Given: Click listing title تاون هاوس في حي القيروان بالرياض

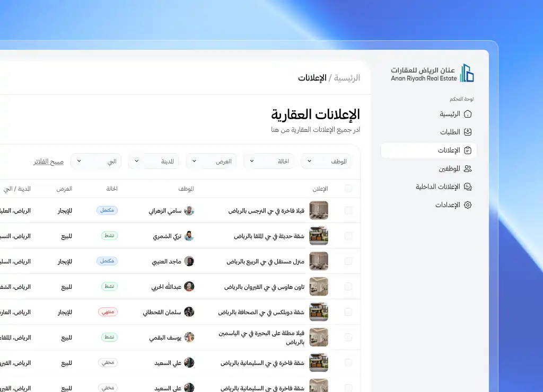Looking at the screenshot, I should (264, 287).
